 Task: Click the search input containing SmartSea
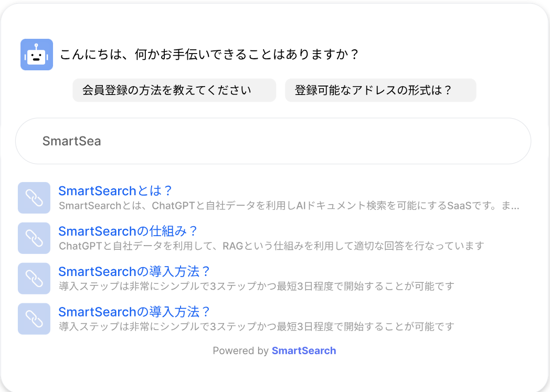[273, 141]
